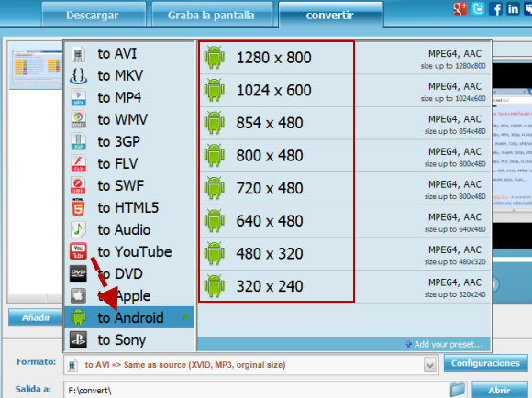Viewport: 532px width, 398px height.
Task: Switch to the Graba la pantalla tab
Action: pyautogui.click(x=212, y=15)
